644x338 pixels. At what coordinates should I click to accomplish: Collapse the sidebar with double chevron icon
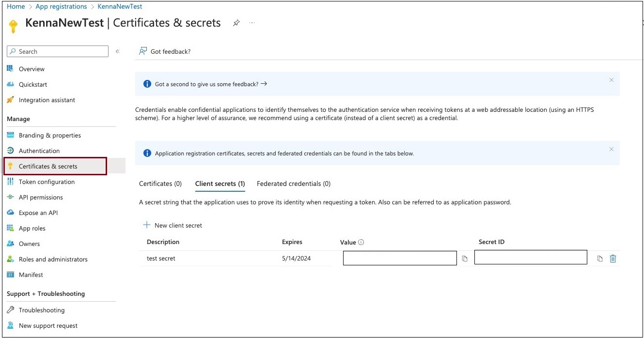tap(118, 51)
